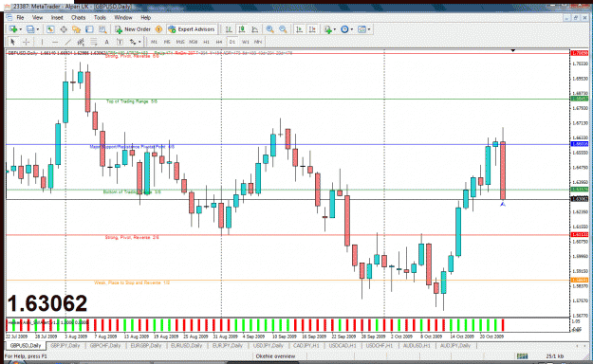Switch to bar chart display
Image resolution: width=593 pixels, height=364 pixels.
[x=229, y=29]
